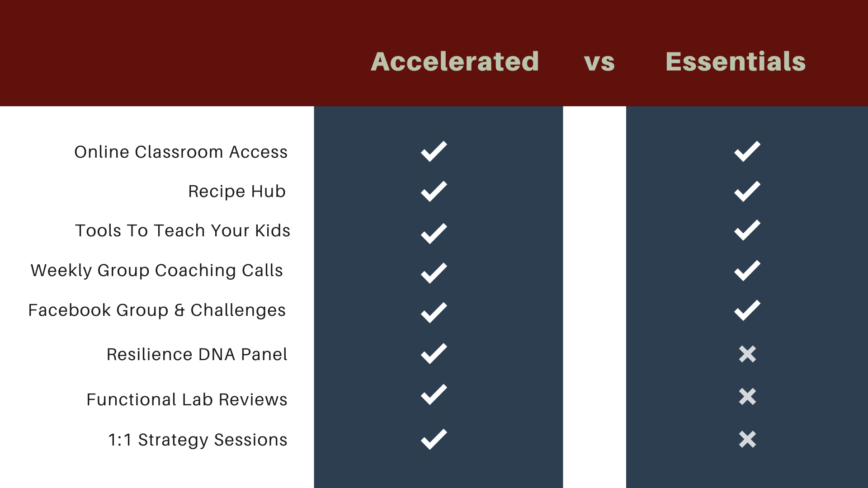Click Essentials X mark for Functional Lab Reviews

pyautogui.click(x=747, y=397)
